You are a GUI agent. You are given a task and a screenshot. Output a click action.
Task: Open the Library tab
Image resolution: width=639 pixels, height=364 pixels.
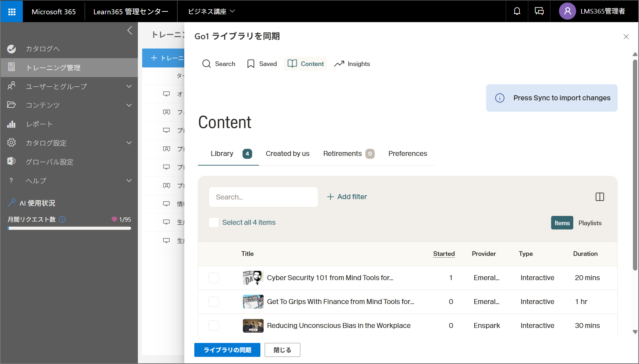click(x=228, y=154)
